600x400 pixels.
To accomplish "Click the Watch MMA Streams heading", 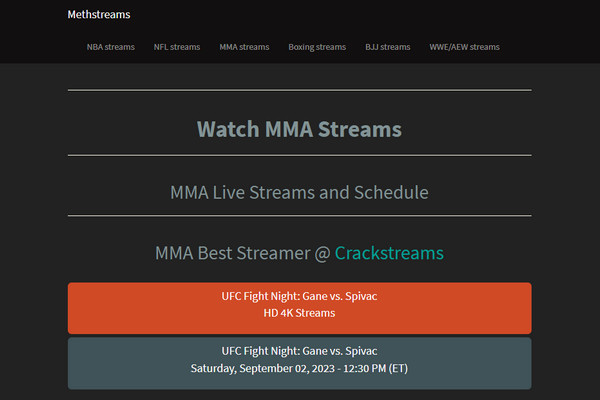I will tap(299, 129).
